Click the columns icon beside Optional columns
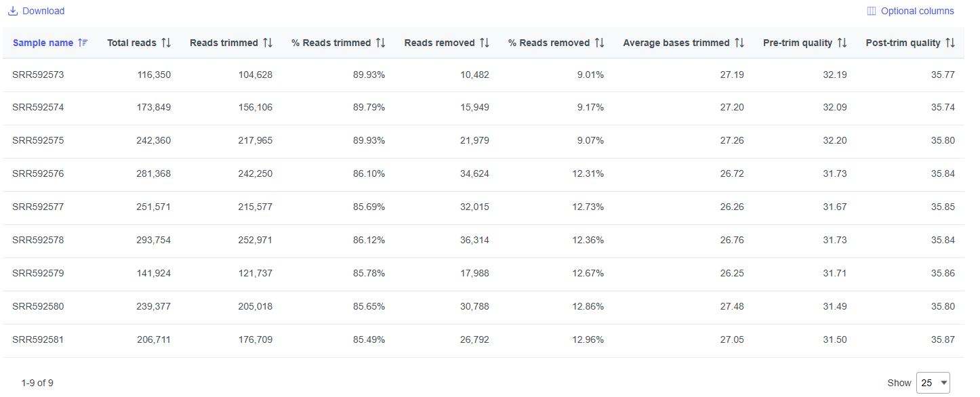This screenshot has width=980, height=397. point(872,11)
